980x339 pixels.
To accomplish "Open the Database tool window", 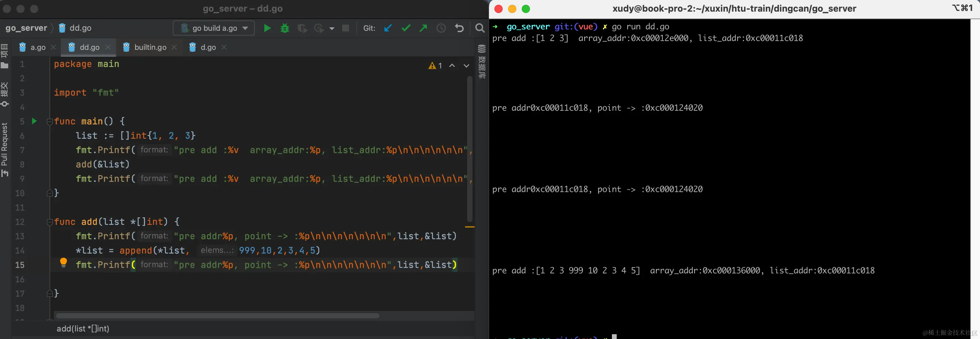I will [x=481, y=62].
